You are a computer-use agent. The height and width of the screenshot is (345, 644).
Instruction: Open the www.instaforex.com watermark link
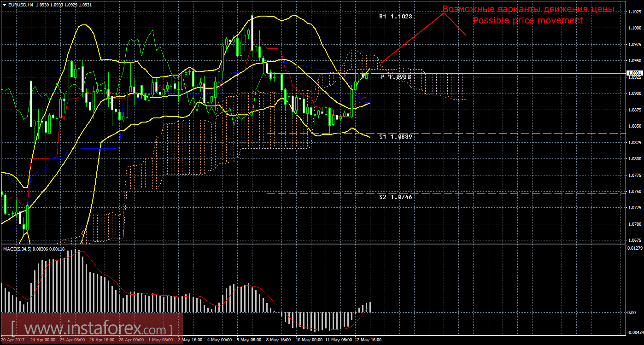point(92,329)
